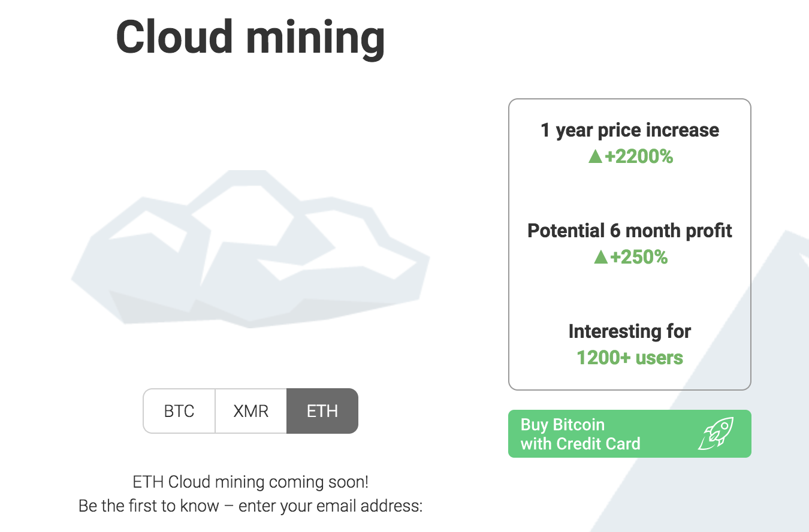This screenshot has height=532, width=809.
Task: Click the Cloud mining heading
Action: [250, 37]
